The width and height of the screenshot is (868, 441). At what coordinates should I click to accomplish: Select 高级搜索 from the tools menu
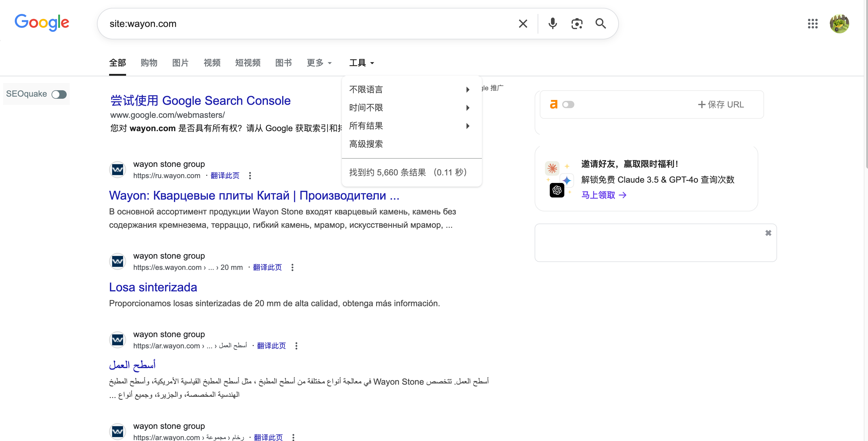tap(366, 144)
